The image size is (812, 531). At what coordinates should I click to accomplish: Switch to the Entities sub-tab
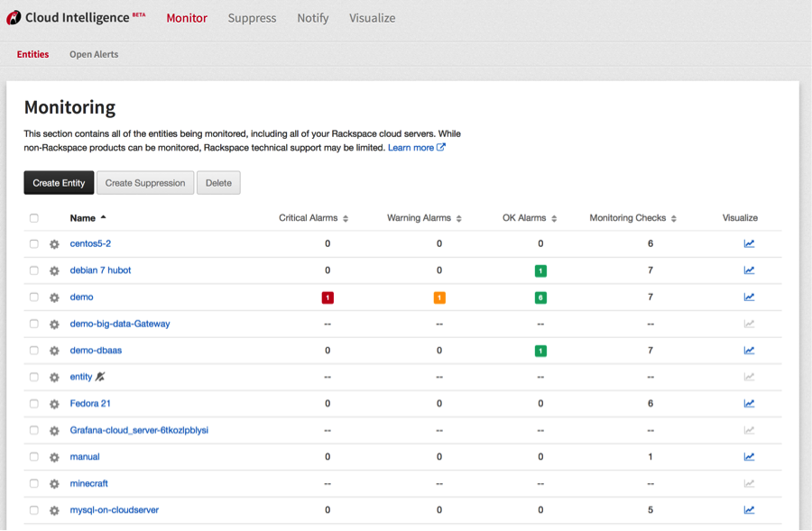click(32, 54)
